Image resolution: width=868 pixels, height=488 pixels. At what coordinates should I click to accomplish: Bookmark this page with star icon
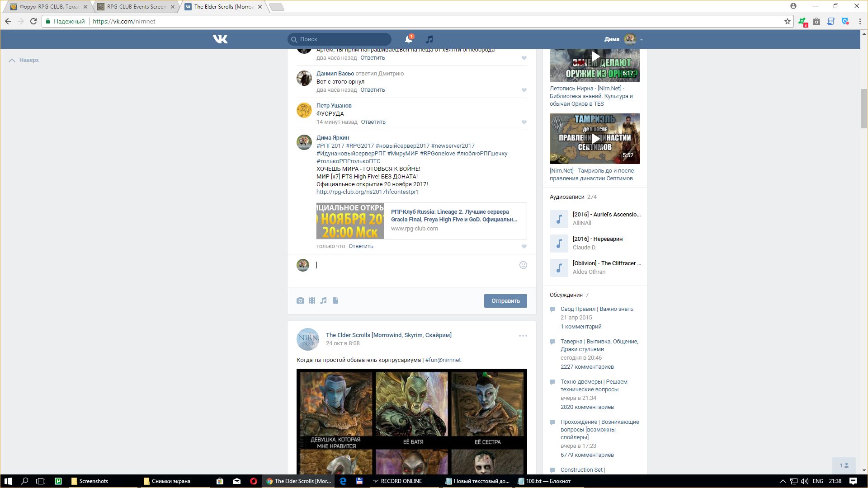787,21
